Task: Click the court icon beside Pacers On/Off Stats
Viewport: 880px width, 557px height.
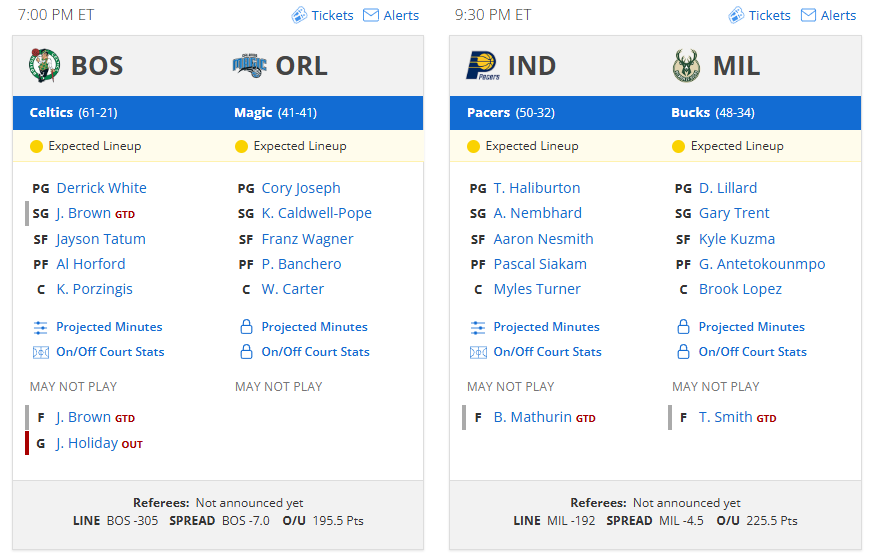Action: pos(478,352)
